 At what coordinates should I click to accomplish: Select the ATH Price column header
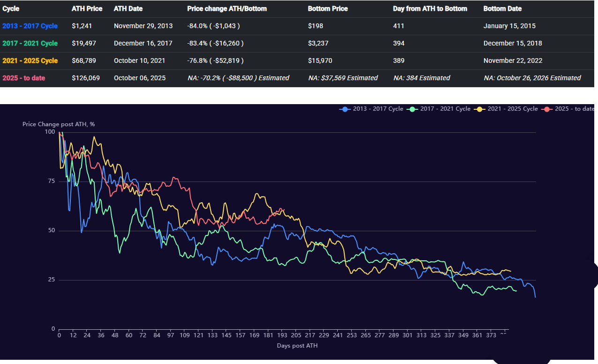coord(87,8)
